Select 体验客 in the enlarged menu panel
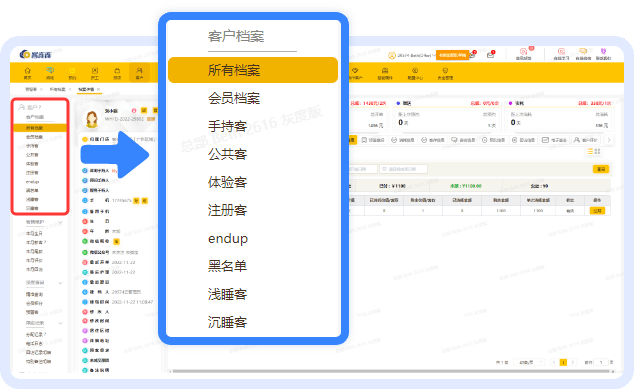The height and width of the screenshot is (389, 634). (227, 182)
